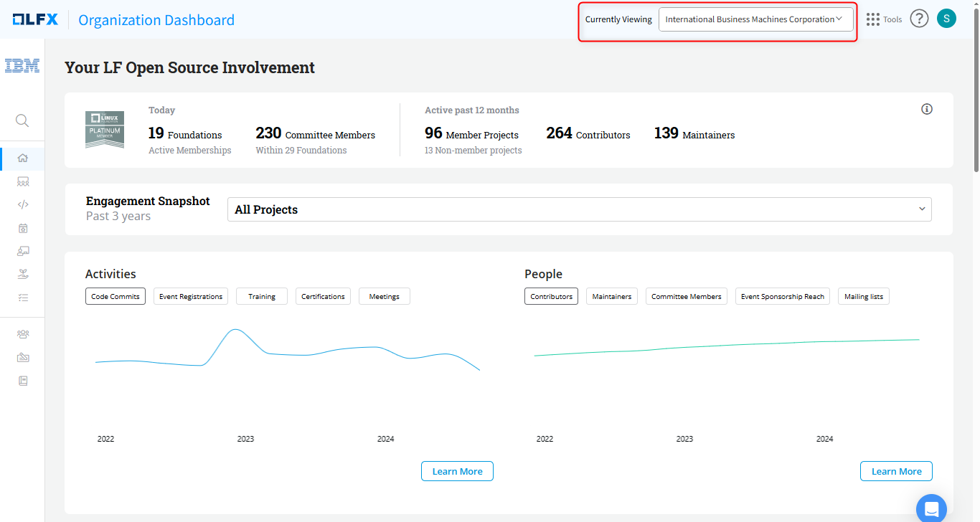This screenshot has height=522, width=980.
Task: Open the checklist icon in sidebar
Action: [22, 297]
